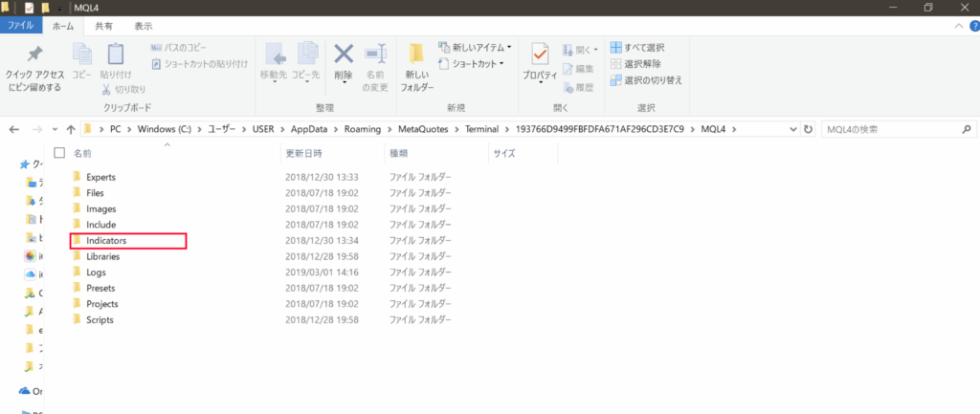Image resolution: width=980 pixels, height=414 pixels.
Task: Open the address bar history dropdown
Action: (792, 129)
